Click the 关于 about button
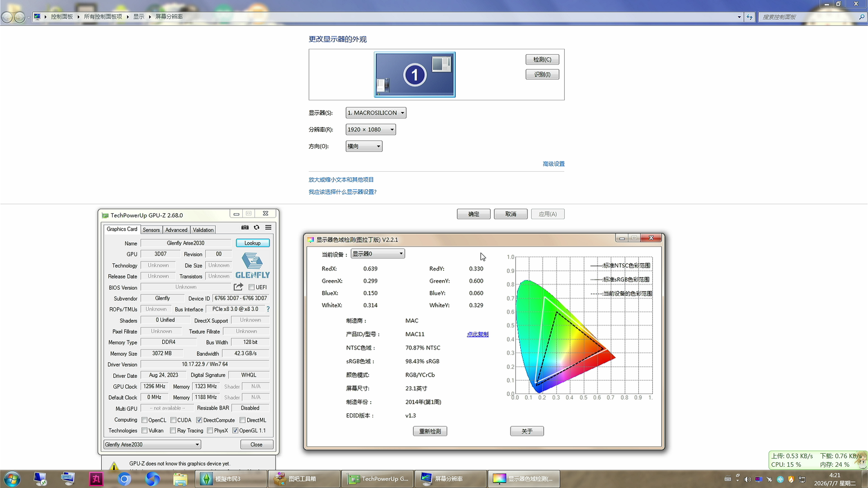Viewport: 868px width, 488px height. (527, 431)
